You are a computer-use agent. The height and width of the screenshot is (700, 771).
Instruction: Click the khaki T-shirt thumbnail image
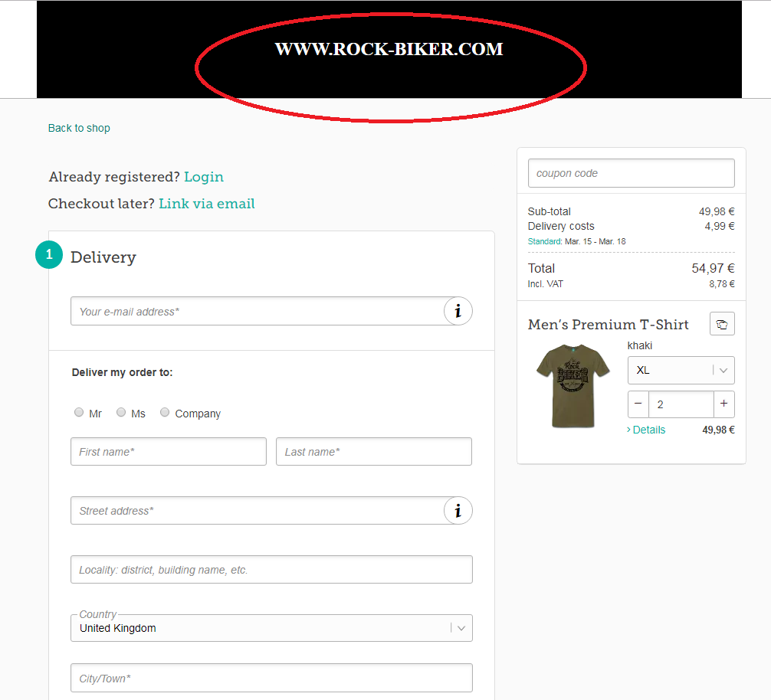573,385
